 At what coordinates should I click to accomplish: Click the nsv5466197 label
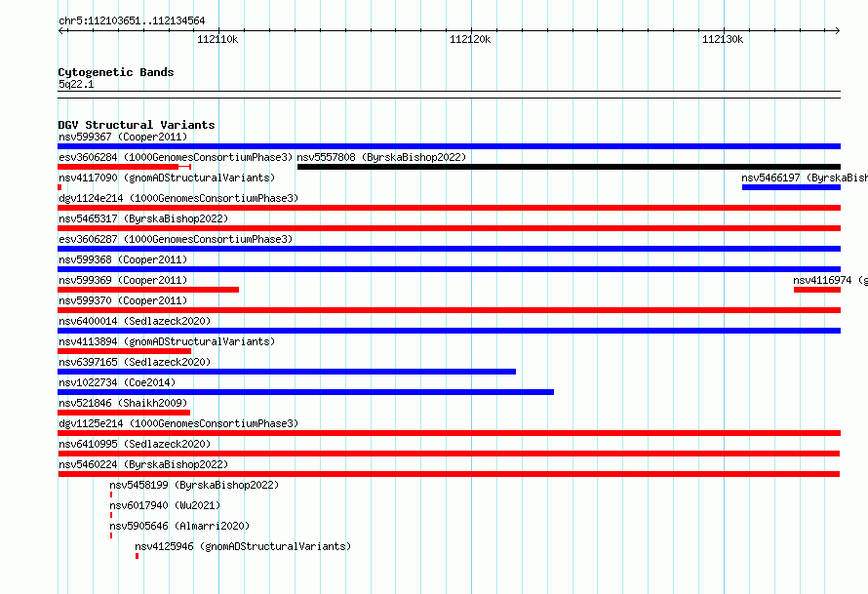805,178
